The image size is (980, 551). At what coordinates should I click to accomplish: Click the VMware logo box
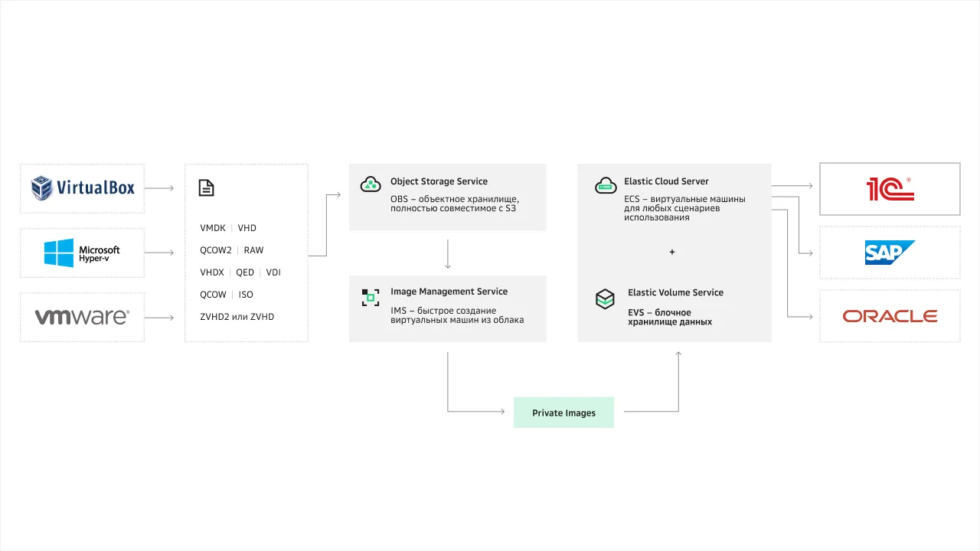(x=82, y=317)
